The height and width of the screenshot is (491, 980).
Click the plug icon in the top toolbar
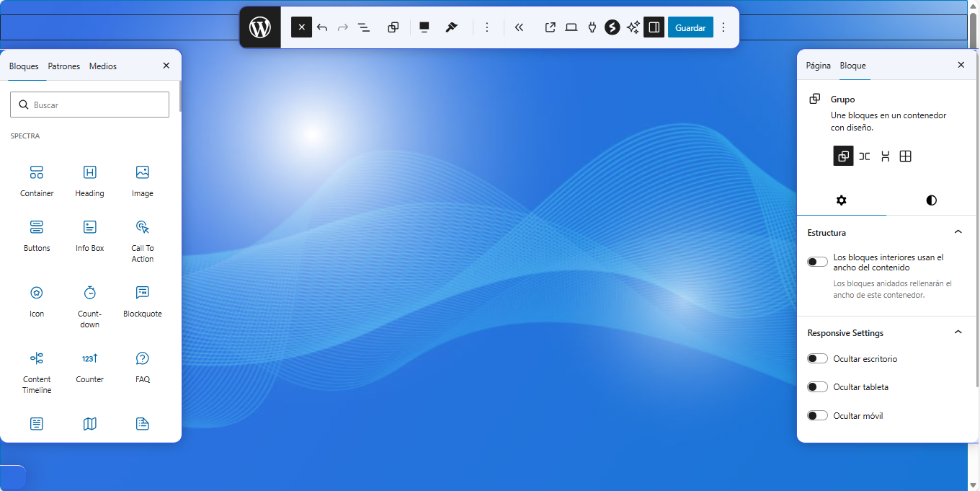point(592,27)
